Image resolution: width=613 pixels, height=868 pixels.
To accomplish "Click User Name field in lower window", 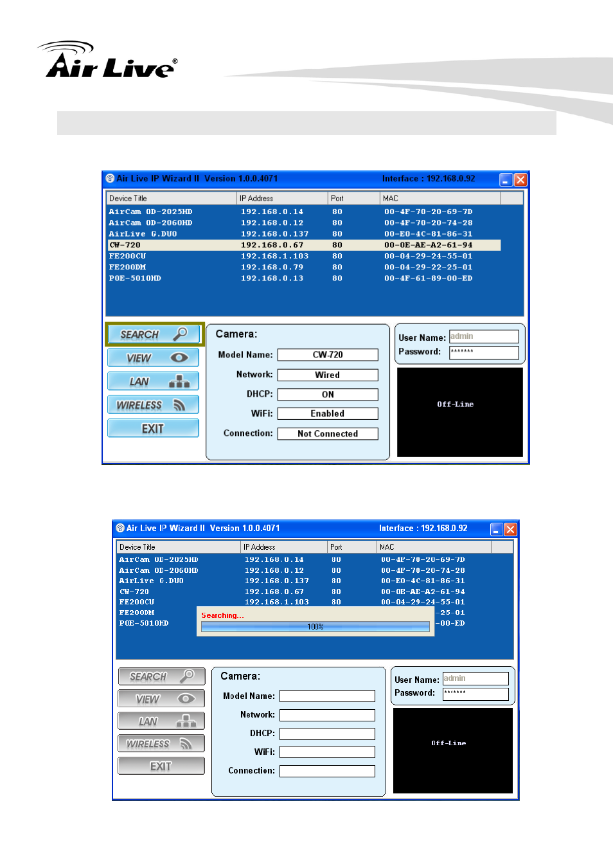I will click(475, 678).
